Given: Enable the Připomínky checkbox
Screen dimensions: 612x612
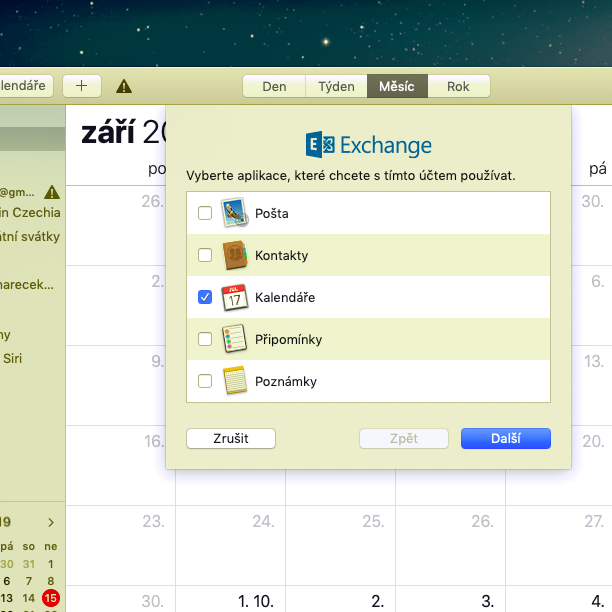Looking at the screenshot, I should point(205,339).
